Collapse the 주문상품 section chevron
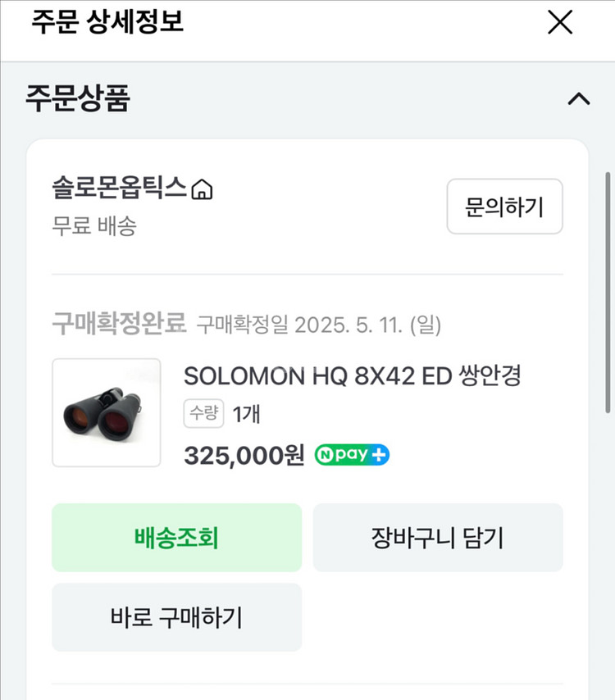 point(579,100)
